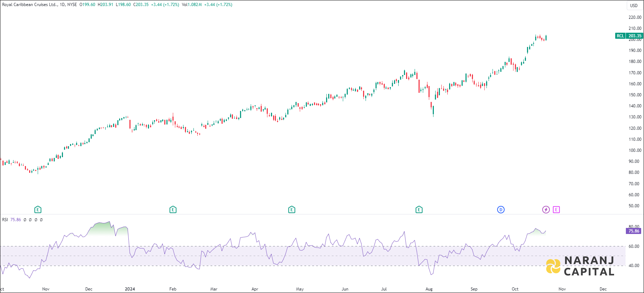Click the earnings marker near late April
This screenshot has width=644, height=293.
coord(292,210)
